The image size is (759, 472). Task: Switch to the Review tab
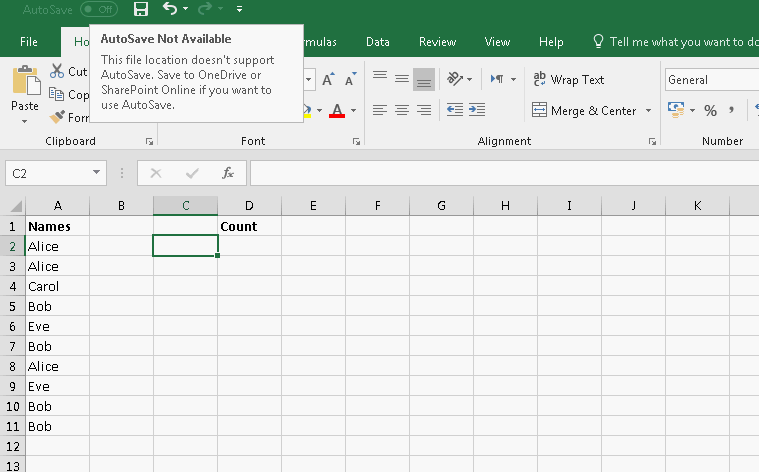coord(438,42)
